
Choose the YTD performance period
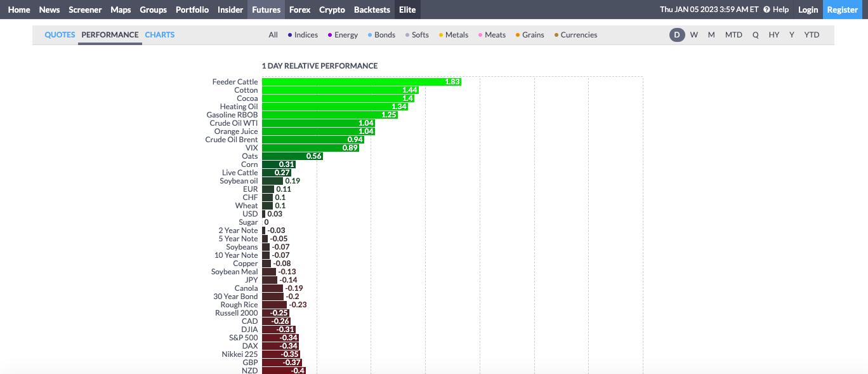click(x=812, y=35)
